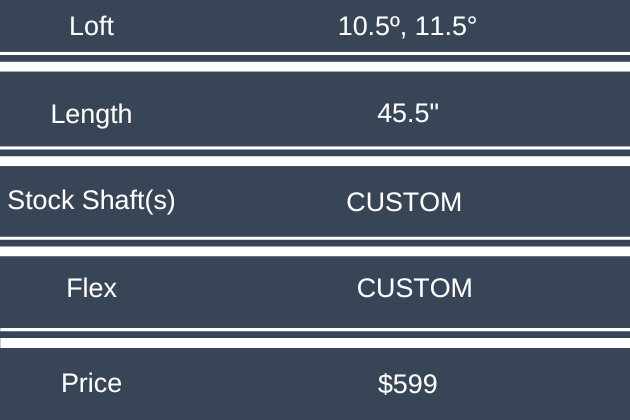Click the Loft label
This screenshot has height=420, width=630.
point(91,27)
